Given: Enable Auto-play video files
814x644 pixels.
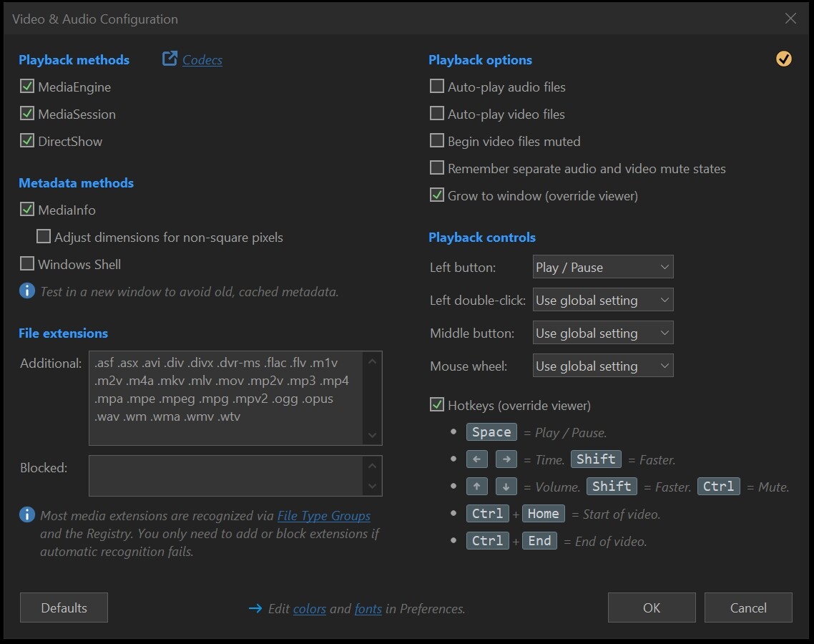Looking at the screenshot, I should click(437, 113).
